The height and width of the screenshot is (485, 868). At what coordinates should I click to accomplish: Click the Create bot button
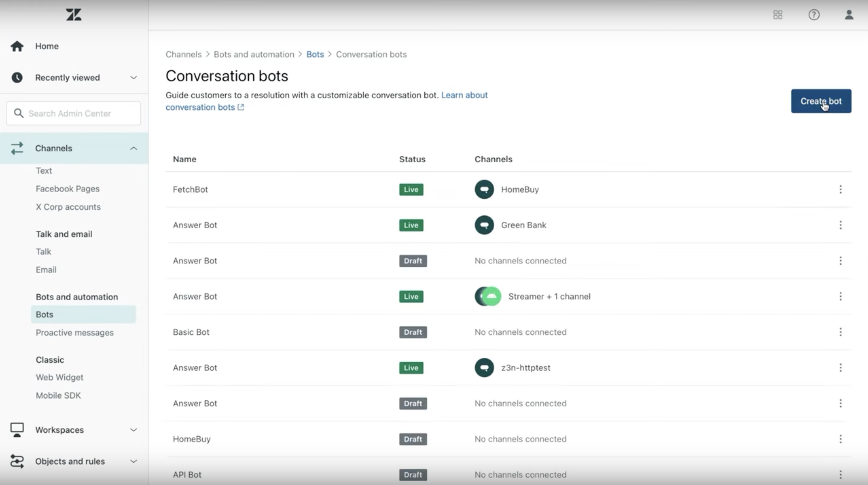[821, 101]
